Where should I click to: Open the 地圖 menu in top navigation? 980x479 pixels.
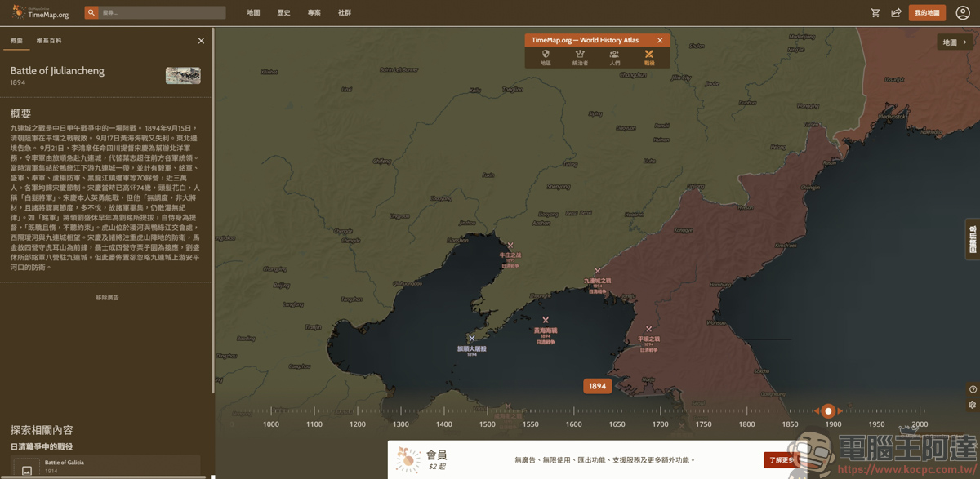click(x=253, y=13)
